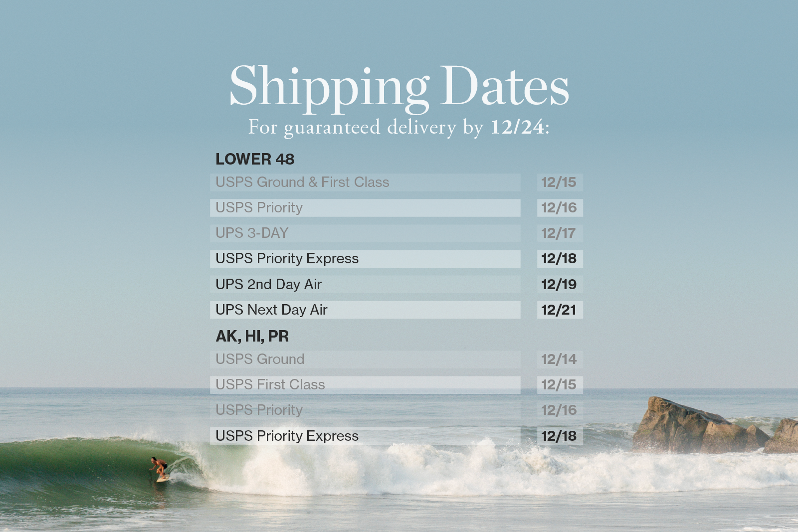Click the 12/19 date box
The width and height of the screenshot is (798, 532).
(x=559, y=285)
